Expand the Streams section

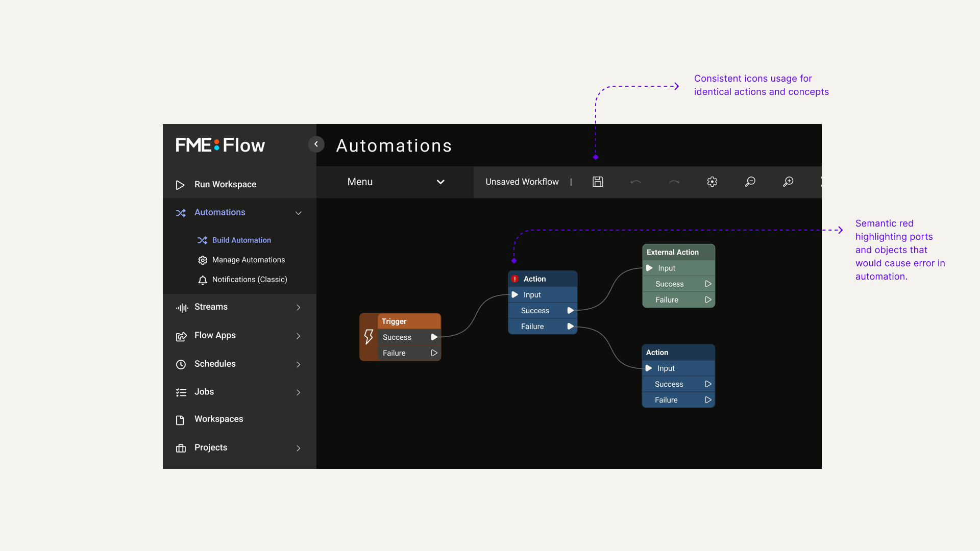[x=299, y=307]
